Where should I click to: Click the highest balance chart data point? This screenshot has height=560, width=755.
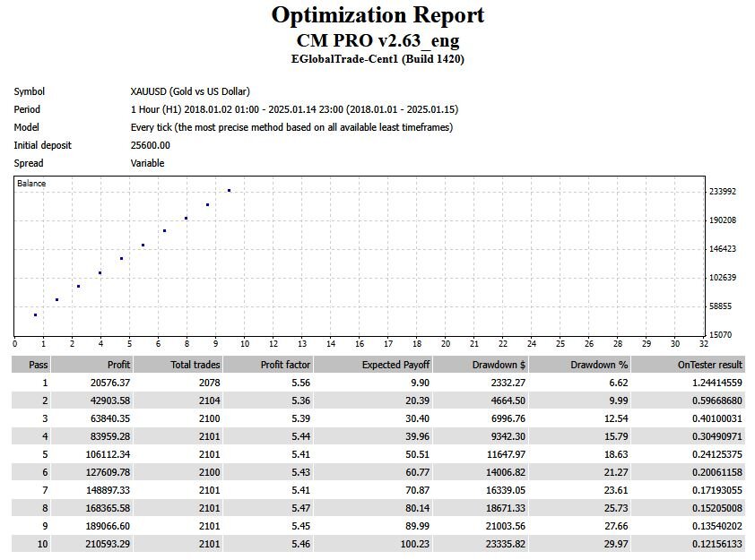point(230,191)
